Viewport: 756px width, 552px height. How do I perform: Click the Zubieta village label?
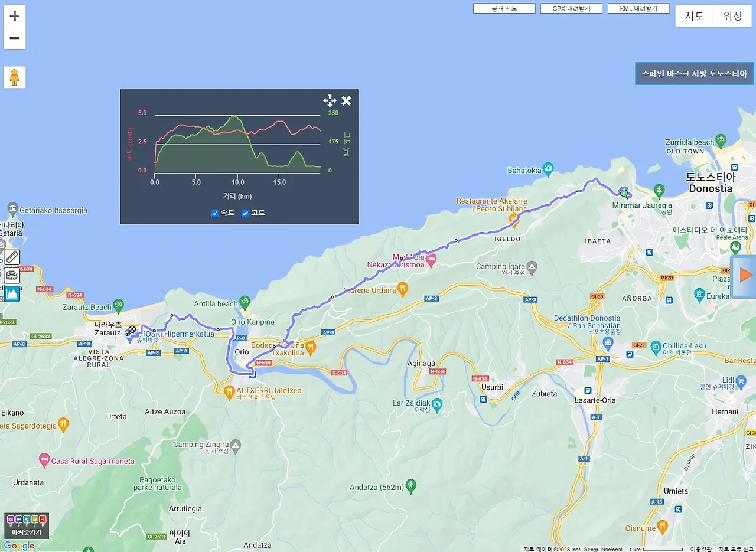[544, 394]
